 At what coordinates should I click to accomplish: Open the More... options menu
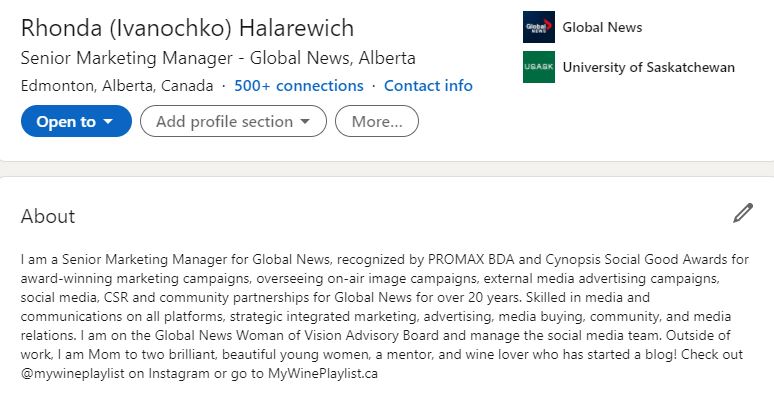[x=377, y=122]
